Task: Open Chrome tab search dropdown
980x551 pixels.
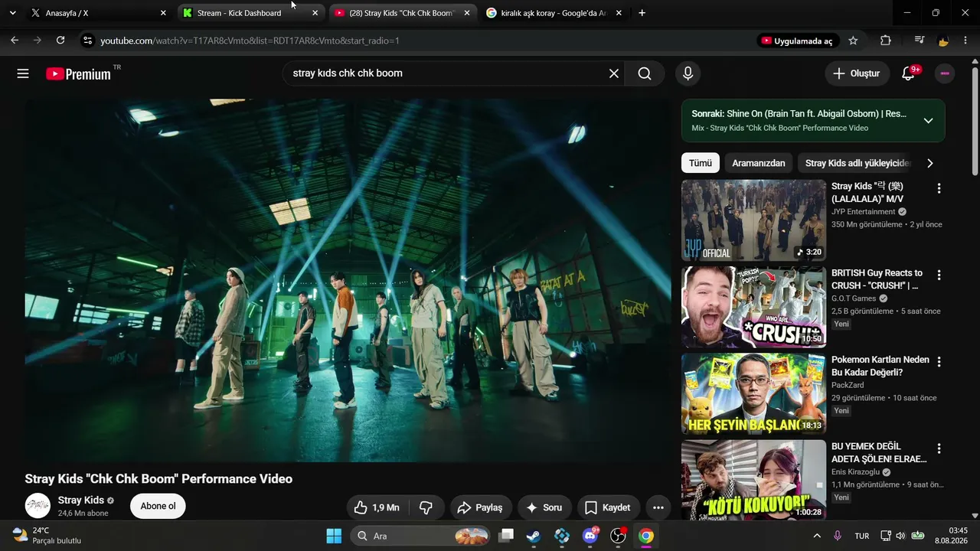Action: (12, 13)
